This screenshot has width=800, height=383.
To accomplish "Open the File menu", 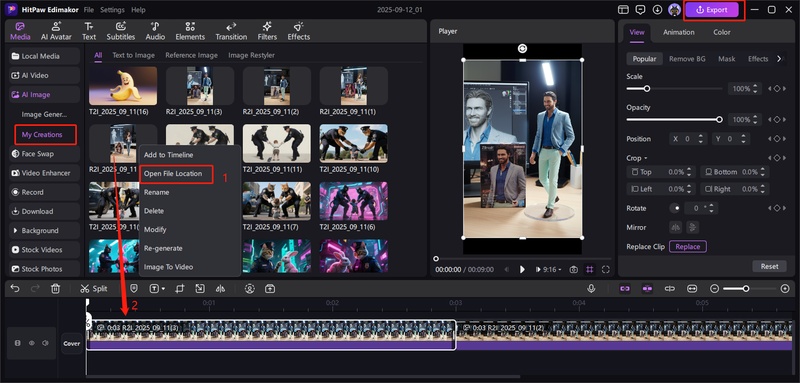I will 89,10.
